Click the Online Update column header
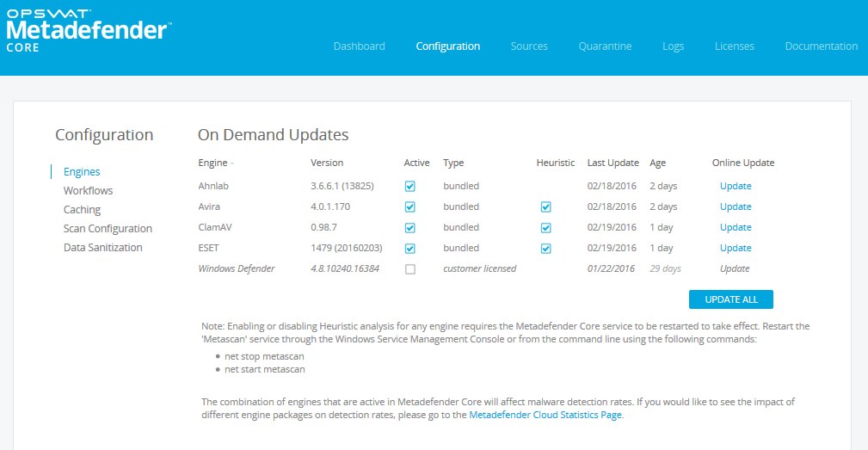Screen dimensions: 868x450 743,163
